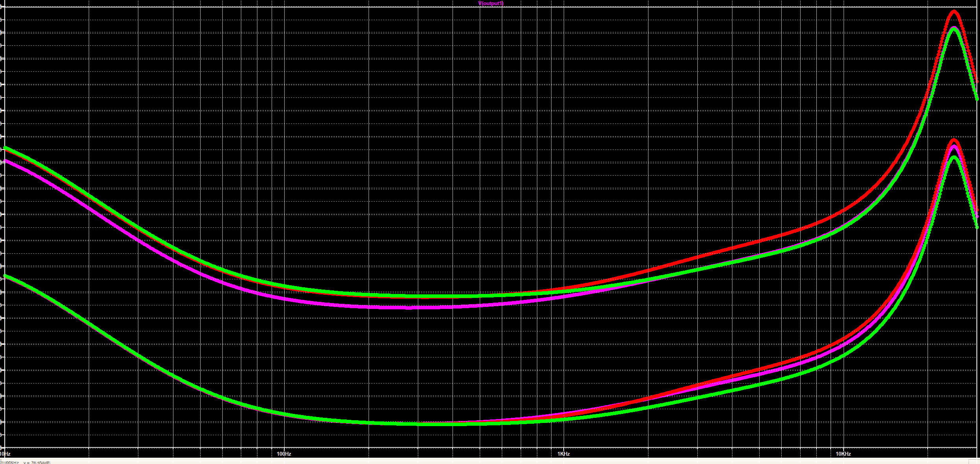
Task: Click the lower red curve's peak tip
Action: [954, 140]
